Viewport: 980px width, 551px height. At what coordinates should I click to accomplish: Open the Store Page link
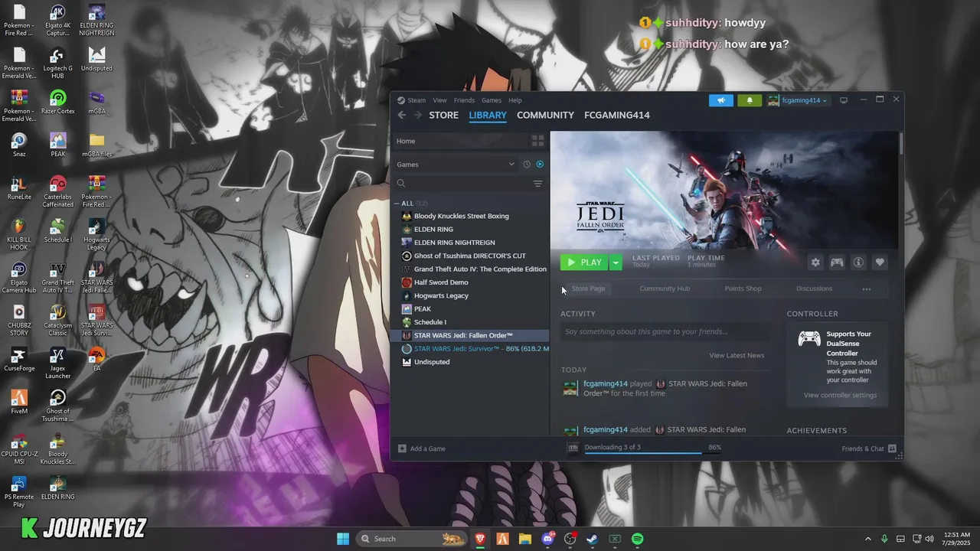pos(588,289)
